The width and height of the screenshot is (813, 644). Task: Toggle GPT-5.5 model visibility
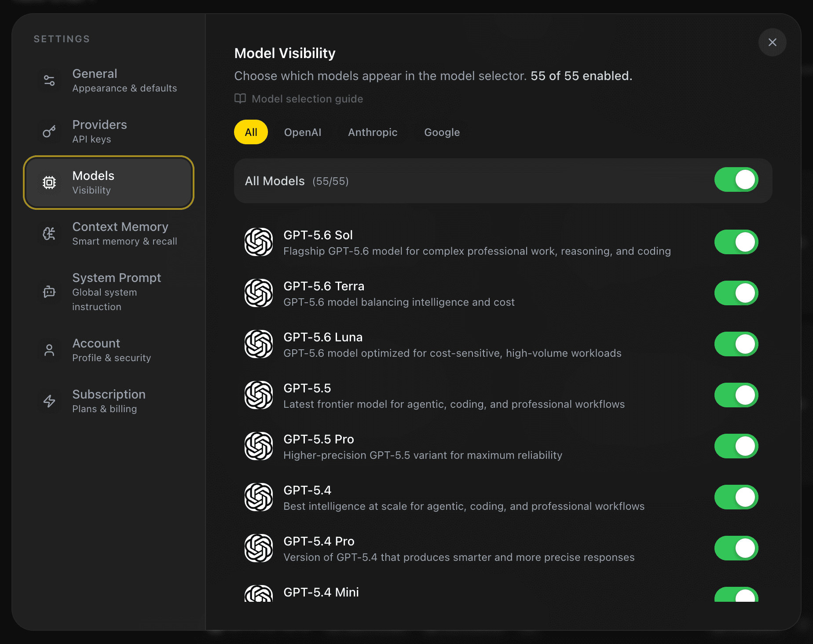736,395
